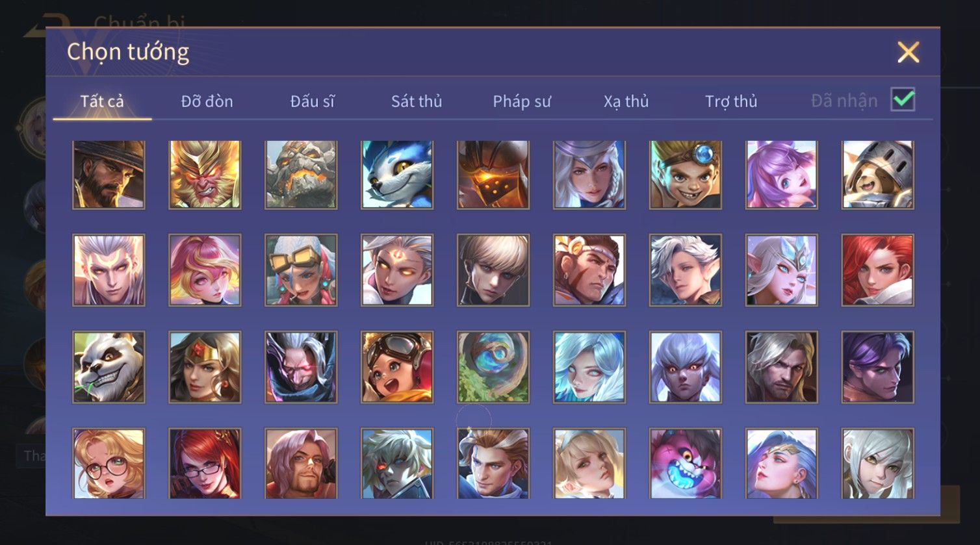Select the bearded cowboy hat hero portrait
The image size is (980, 545).
[x=109, y=175]
